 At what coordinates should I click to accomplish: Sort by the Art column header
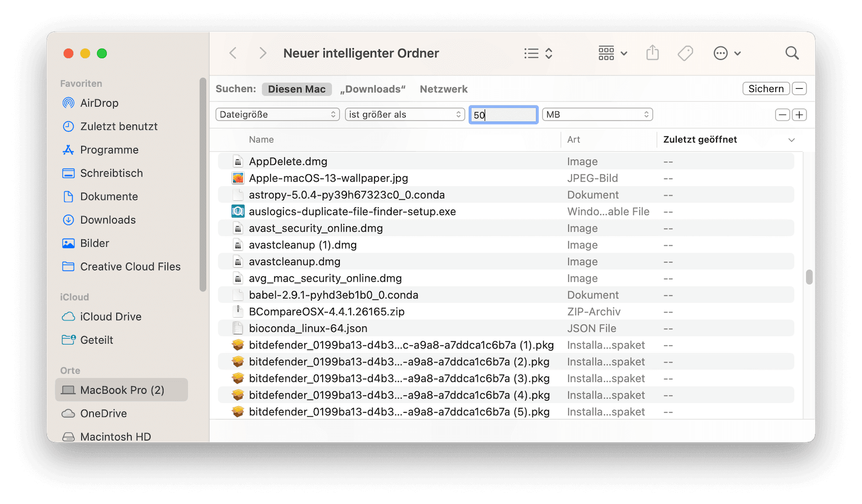[574, 139]
